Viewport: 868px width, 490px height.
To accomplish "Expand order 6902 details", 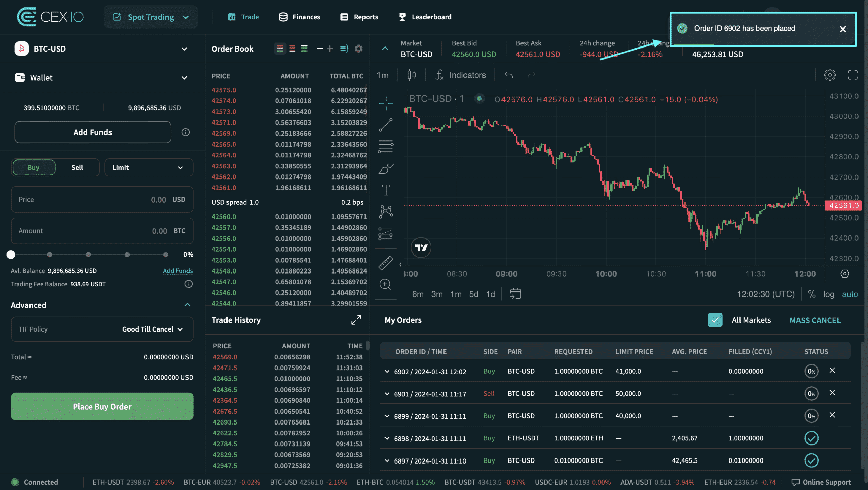I will coord(387,371).
